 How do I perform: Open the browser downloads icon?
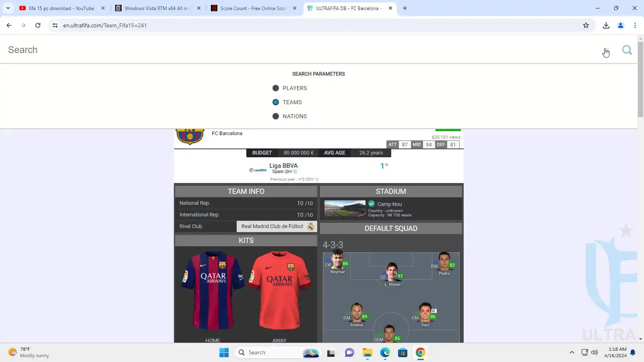[606, 25]
